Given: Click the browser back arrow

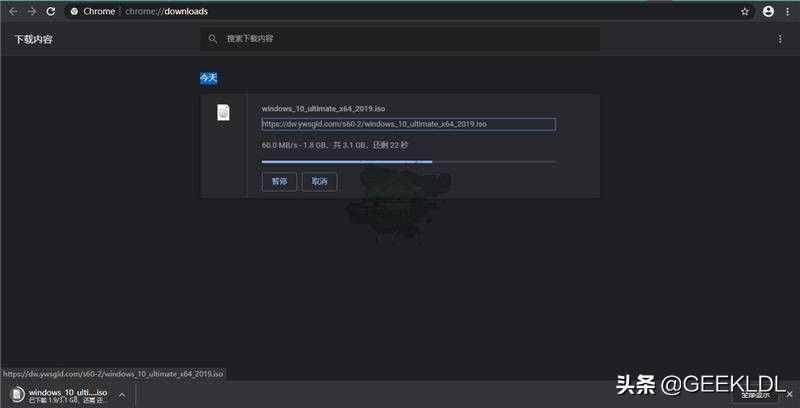Looking at the screenshot, I should [13, 11].
